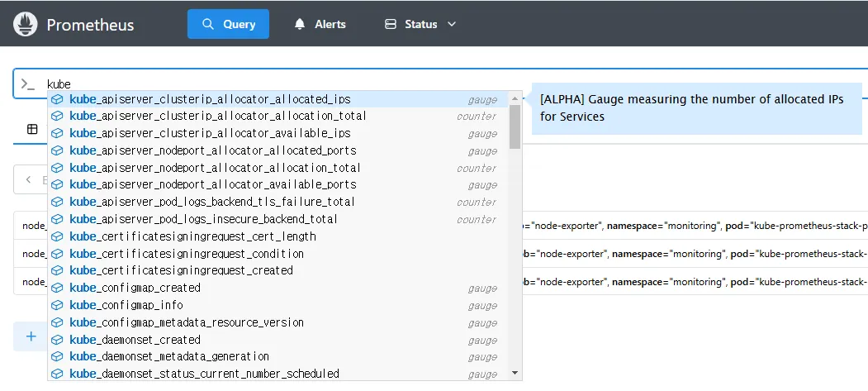Click the back chevron in evaluation time

click(29, 179)
